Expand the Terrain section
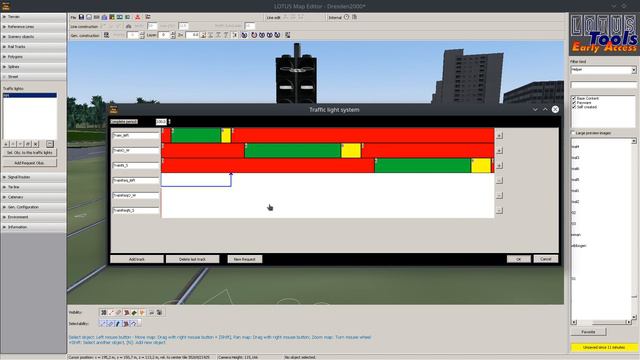Image resolution: width=640 pixels, height=360 pixels. click(x=33, y=17)
